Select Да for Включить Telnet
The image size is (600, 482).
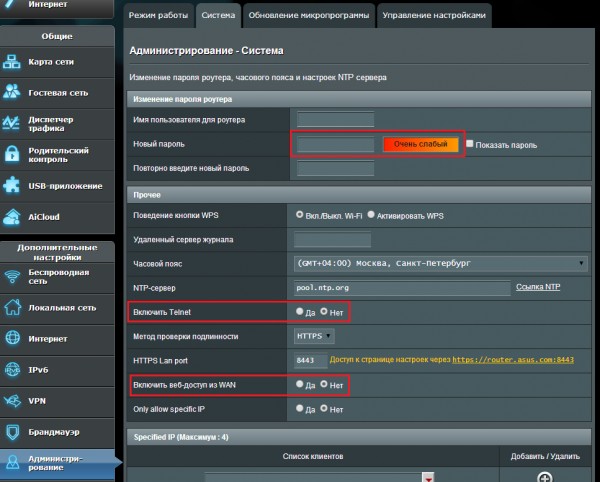(300, 312)
